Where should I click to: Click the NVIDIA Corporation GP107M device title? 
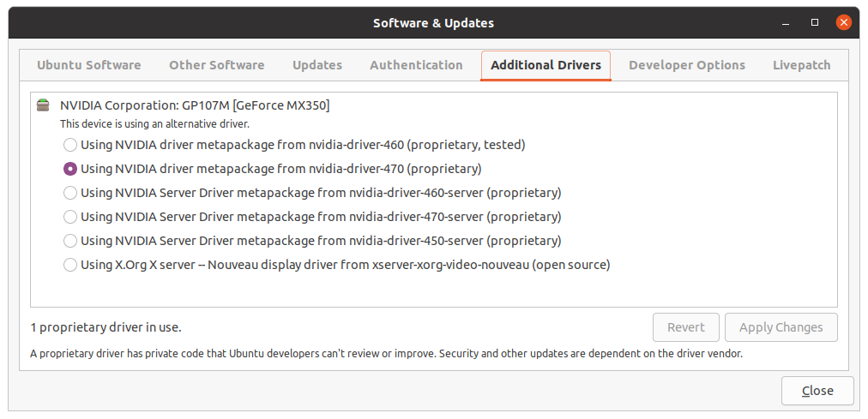[195, 105]
